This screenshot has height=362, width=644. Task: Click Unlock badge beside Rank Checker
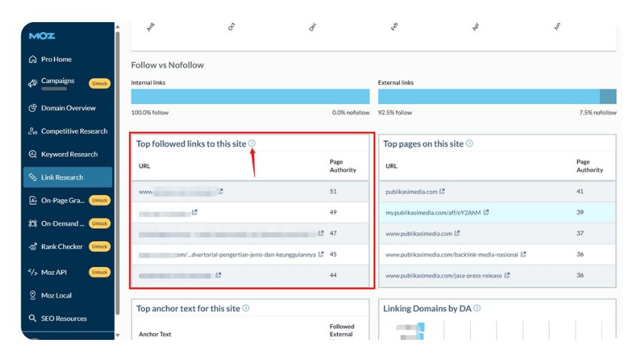(x=99, y=246)
